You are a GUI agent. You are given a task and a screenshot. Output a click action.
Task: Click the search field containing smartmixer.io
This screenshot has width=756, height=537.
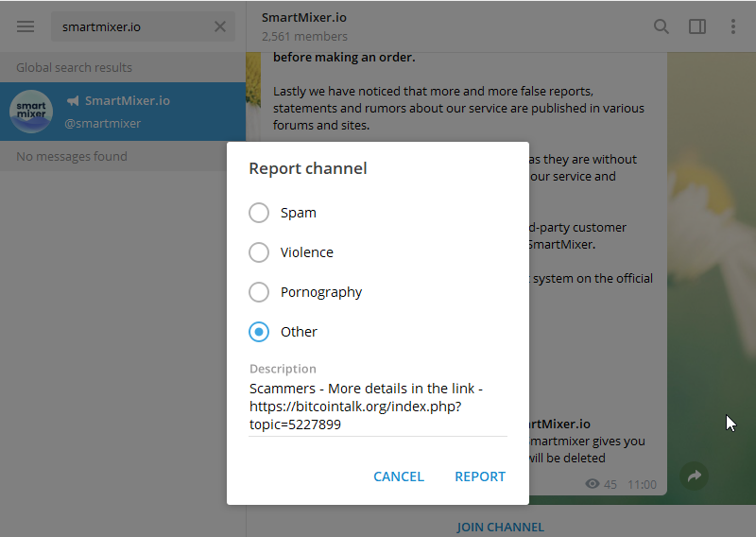pyautogui.click(x=143, y=26)
